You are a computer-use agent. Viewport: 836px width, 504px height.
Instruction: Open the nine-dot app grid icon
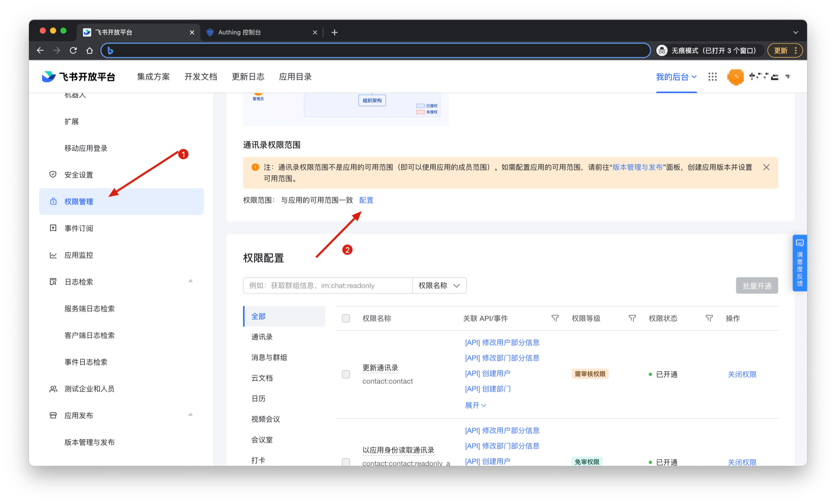click(x=712, y=77)
